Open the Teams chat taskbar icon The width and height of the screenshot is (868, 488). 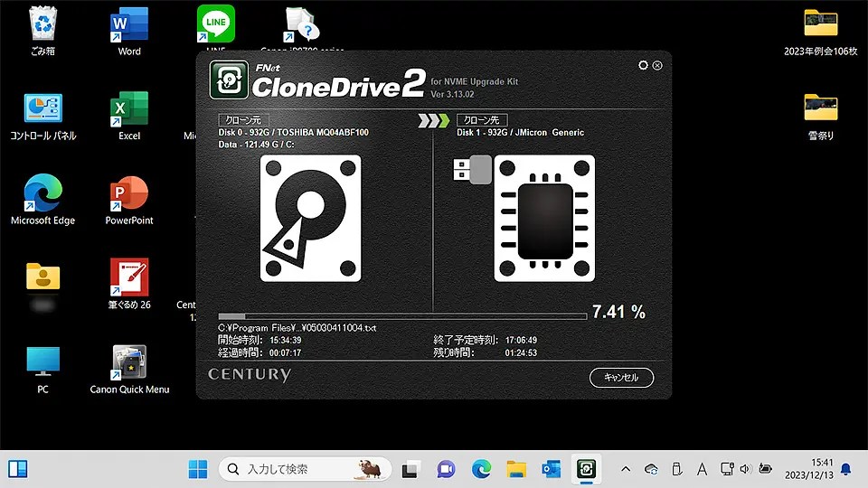[446, 469]
